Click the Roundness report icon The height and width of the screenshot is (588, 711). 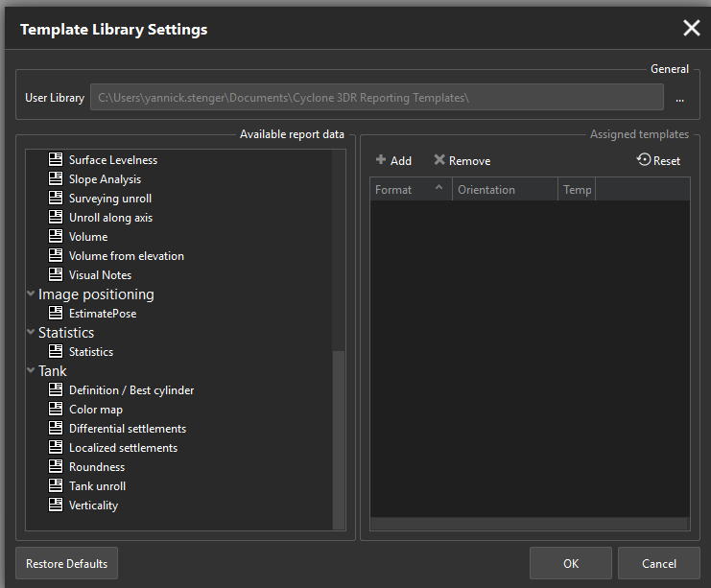pyautogui.click(x=56, y=467)
